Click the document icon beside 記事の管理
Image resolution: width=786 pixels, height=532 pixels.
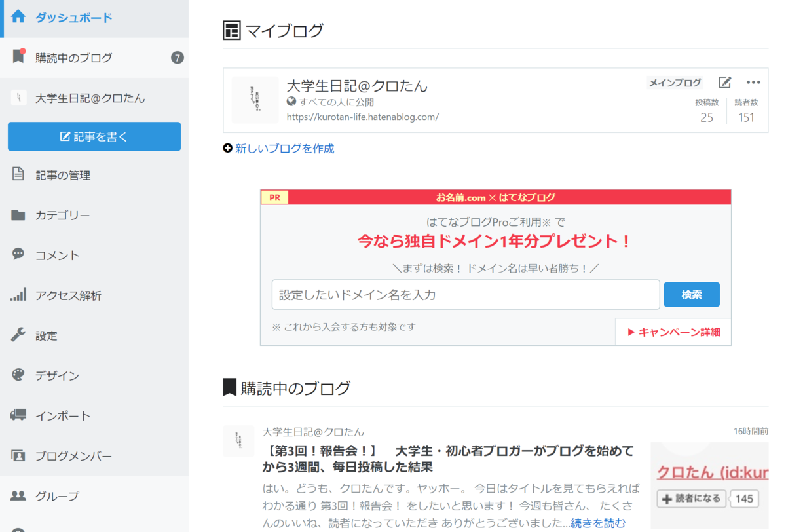(18, 174)
